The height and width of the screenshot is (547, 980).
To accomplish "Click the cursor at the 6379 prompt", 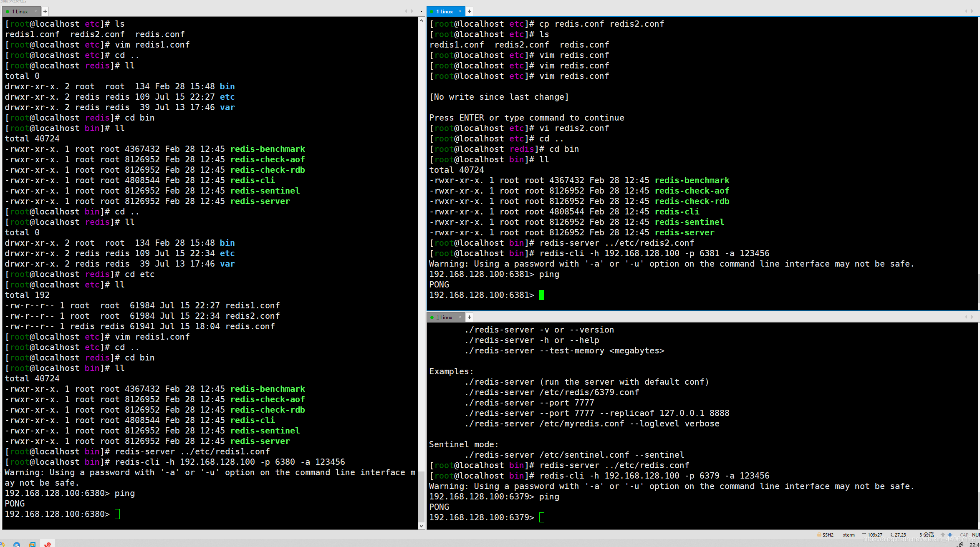I will point(542,517).
